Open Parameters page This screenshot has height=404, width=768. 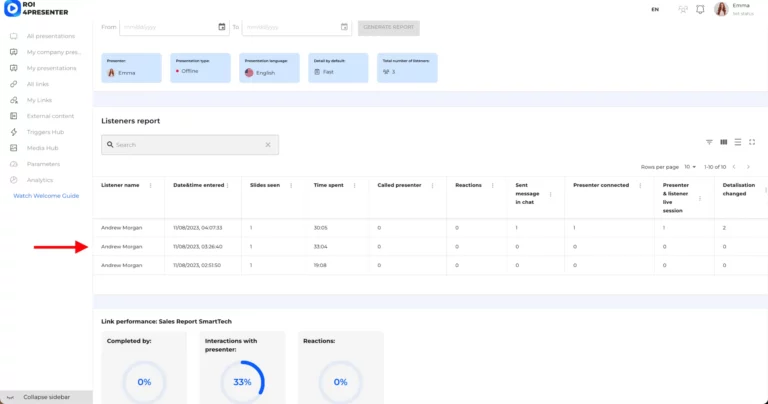coord(43,164)
